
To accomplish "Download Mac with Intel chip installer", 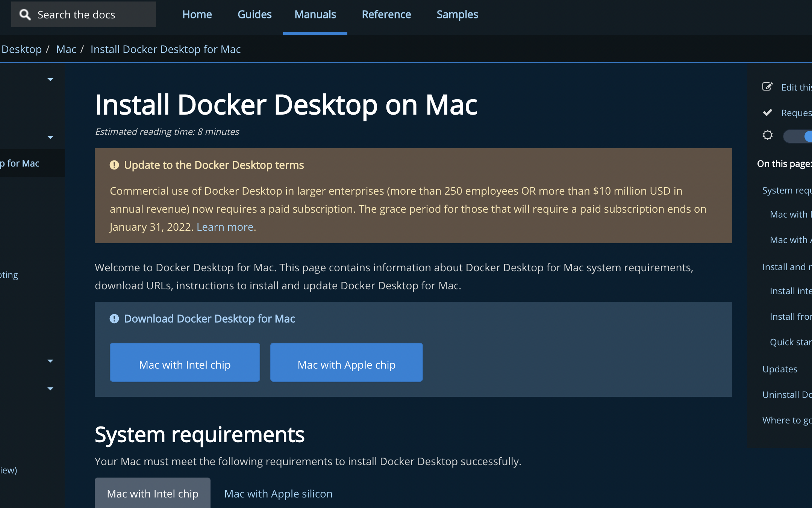I will [185, 362].
